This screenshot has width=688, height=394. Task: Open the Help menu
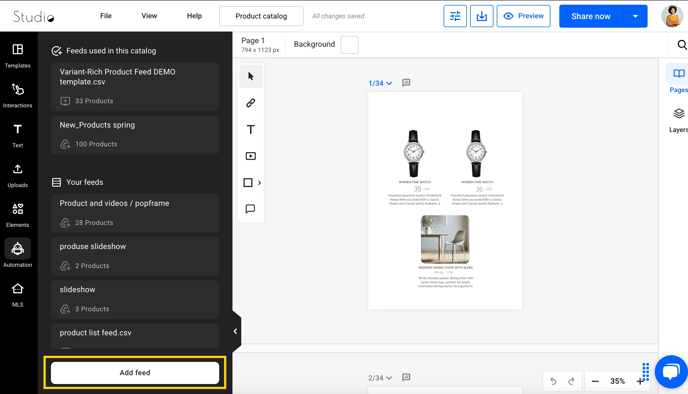(194, 16)
